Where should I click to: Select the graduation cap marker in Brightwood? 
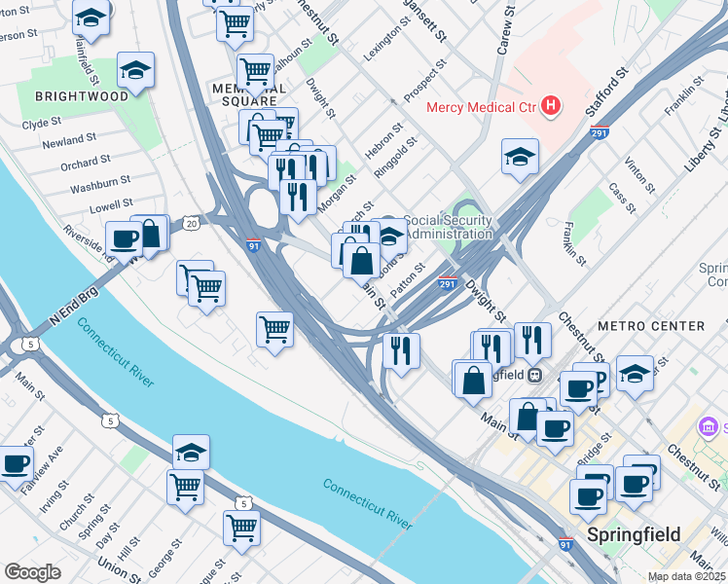pyautogui.click(x=135, y=71)
